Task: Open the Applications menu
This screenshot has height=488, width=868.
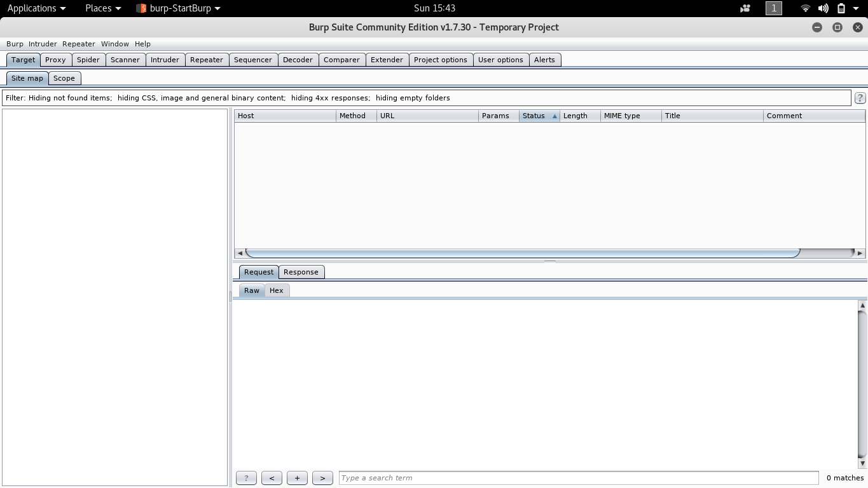Action: [36, 8]
